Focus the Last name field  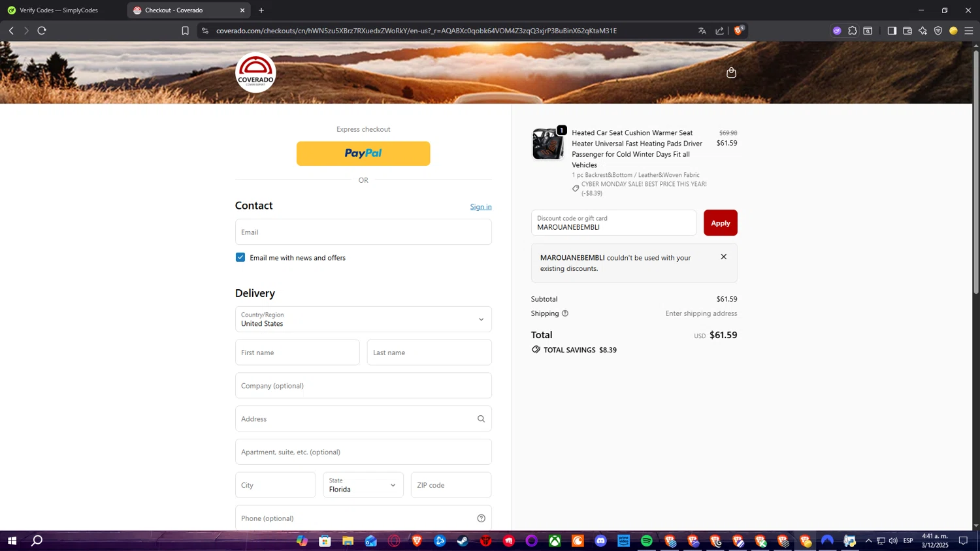pos(429,353)
